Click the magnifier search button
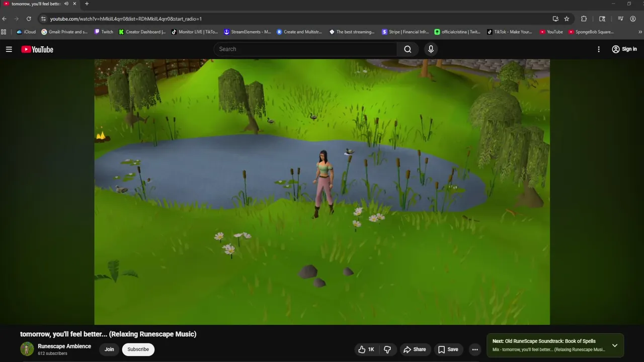644x362 pixels. pyautogui.click(x=408, y=49)
